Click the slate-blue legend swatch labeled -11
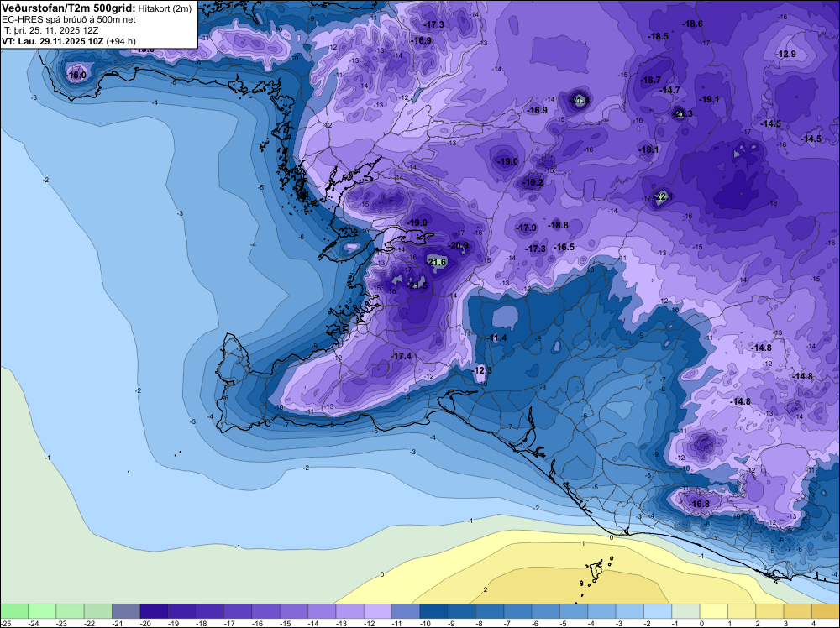 click(406, 611)
